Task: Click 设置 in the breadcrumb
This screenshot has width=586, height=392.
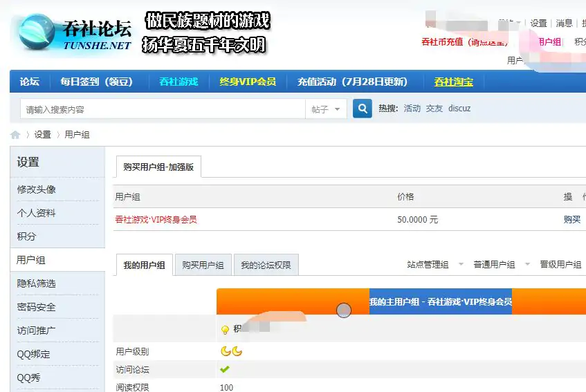Action: [x=43, y=134]
